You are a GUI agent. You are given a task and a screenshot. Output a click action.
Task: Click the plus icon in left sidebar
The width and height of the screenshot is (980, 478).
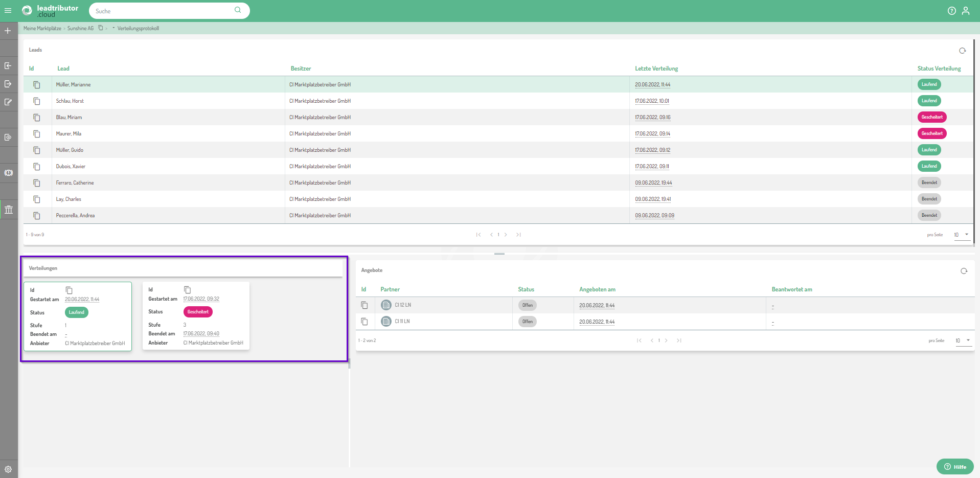coord(8,31)
